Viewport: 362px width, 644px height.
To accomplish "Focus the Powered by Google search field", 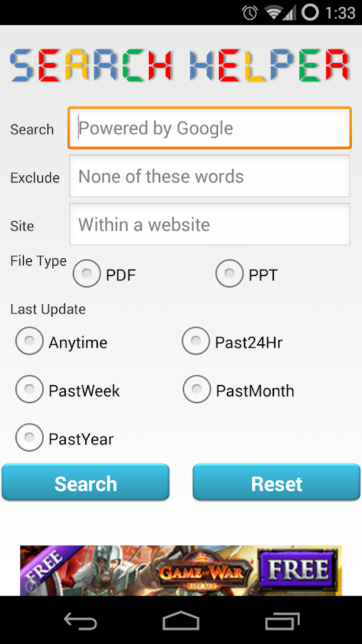I will click(210, 128).
